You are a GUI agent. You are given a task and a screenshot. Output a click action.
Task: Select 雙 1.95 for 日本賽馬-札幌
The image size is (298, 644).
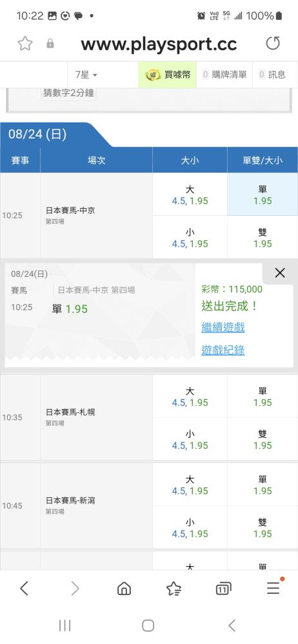click(263, 439)
